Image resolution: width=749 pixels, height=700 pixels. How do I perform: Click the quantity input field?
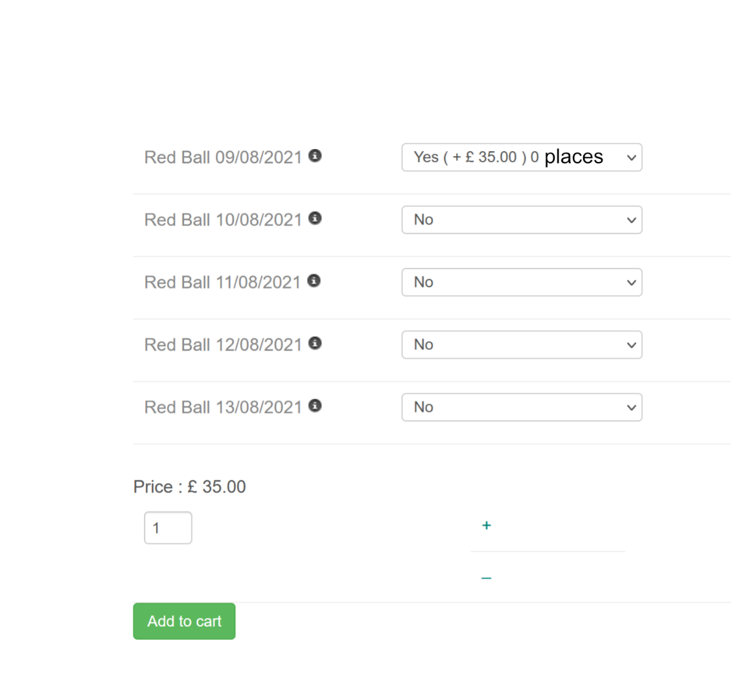tap(168, 528)
